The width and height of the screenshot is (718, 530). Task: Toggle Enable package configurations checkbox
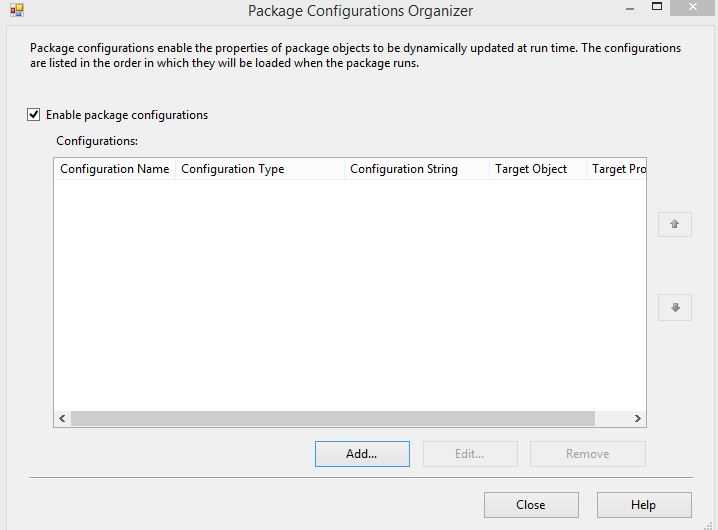click(x=33, y=115)
